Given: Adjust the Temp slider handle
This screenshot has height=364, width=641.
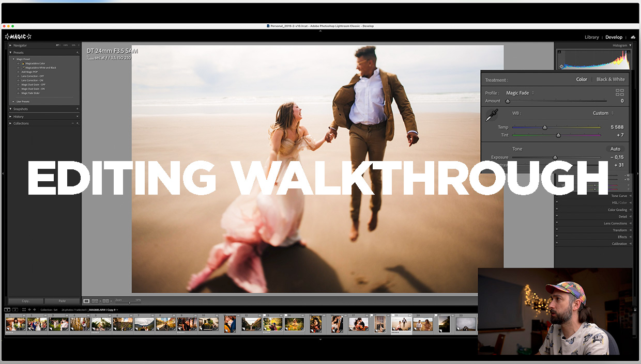Looking at the screenshot, I should (545, 127).
